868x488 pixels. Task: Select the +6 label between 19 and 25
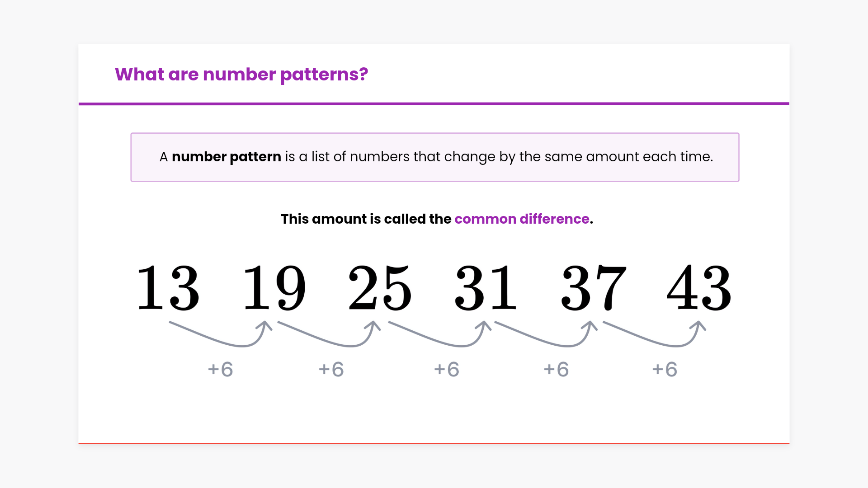coord(331,370)
